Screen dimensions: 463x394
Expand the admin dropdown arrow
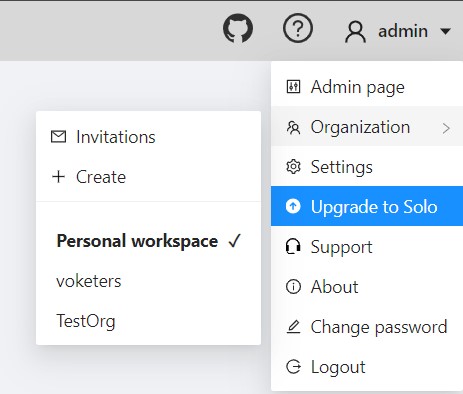[445, 32]
